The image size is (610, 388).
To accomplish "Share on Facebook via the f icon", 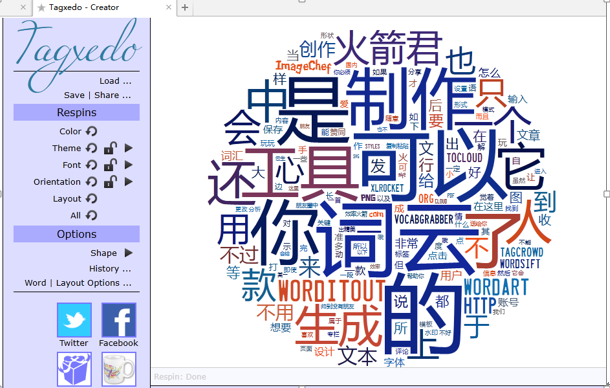I will point(119,320).
